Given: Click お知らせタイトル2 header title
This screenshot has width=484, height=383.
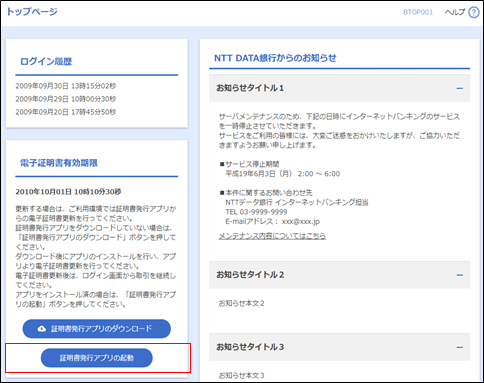Looking at the screenshot, I should (x=250, y=275).
